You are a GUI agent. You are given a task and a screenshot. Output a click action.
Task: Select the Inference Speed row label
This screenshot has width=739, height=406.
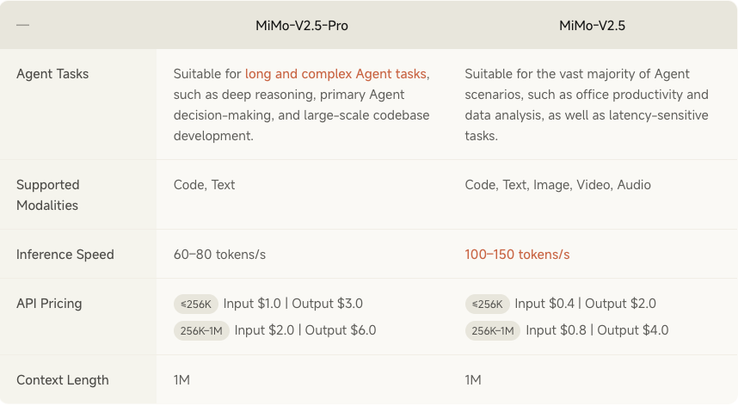click(65, 255)
